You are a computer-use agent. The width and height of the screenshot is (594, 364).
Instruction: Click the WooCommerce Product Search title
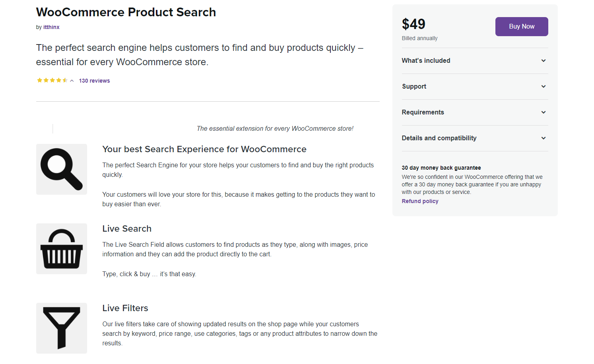coord(126,12)
